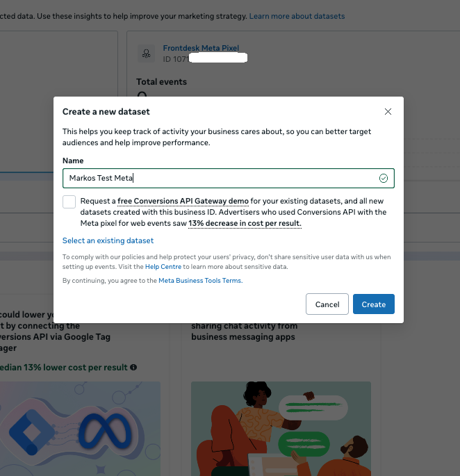Click the Frontdesk Meta Pixel dataset icon
Image resolution: width=460 pixels, height=476 pixels.
coord(147,54)
